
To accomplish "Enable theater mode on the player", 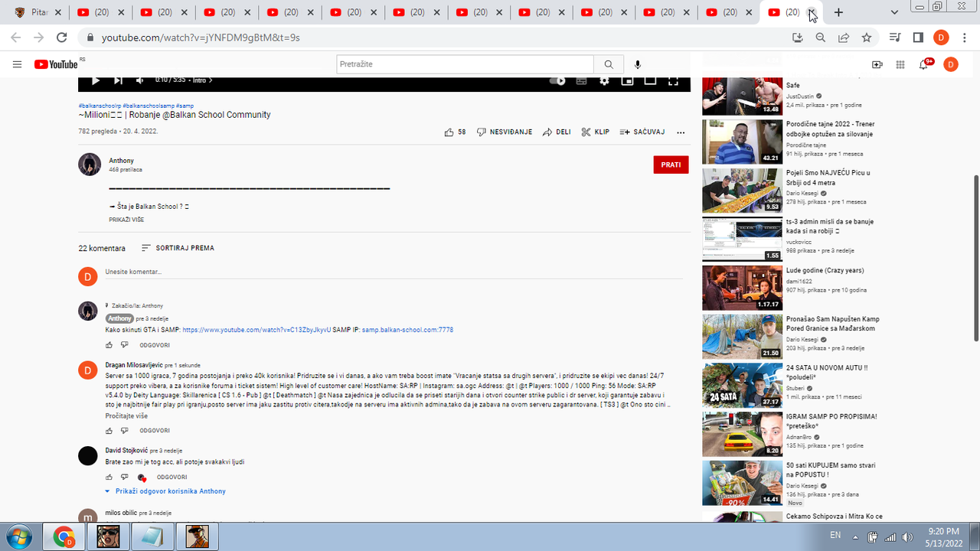I will [x=650, y=80].
